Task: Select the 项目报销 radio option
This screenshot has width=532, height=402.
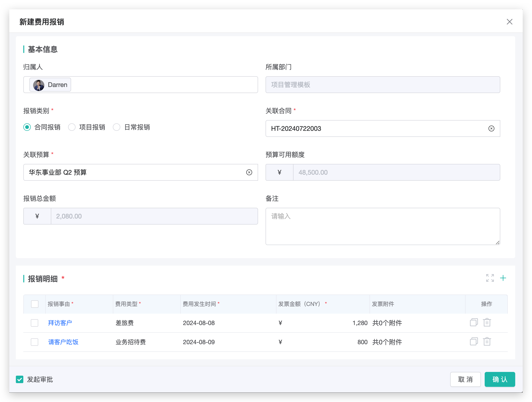Action: [x=72, y=127]
